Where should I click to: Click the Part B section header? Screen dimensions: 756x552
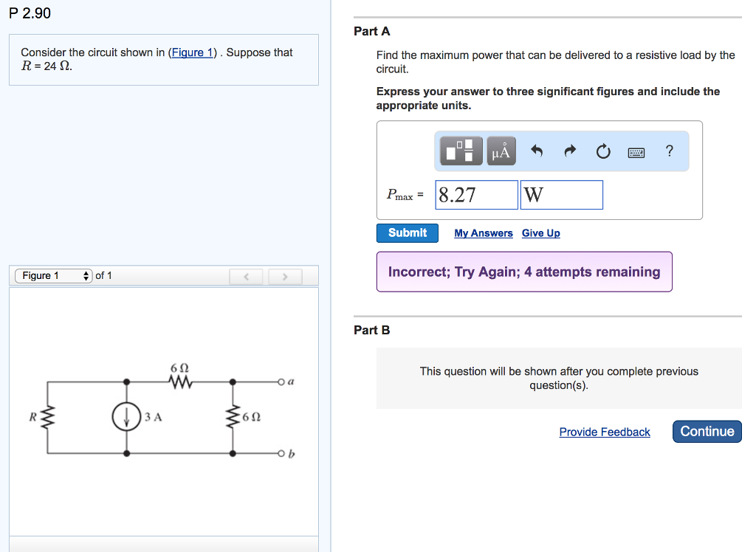tap(372, 330)
